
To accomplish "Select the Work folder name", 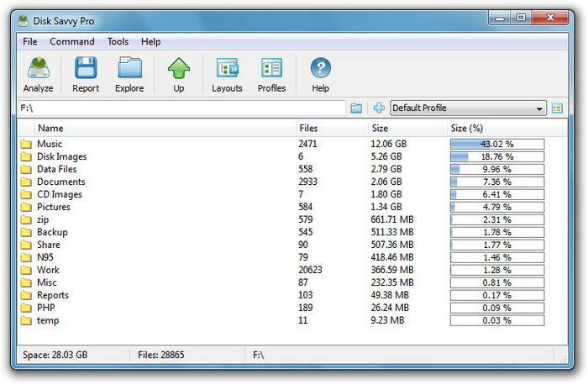I will (x=48, y=270).
